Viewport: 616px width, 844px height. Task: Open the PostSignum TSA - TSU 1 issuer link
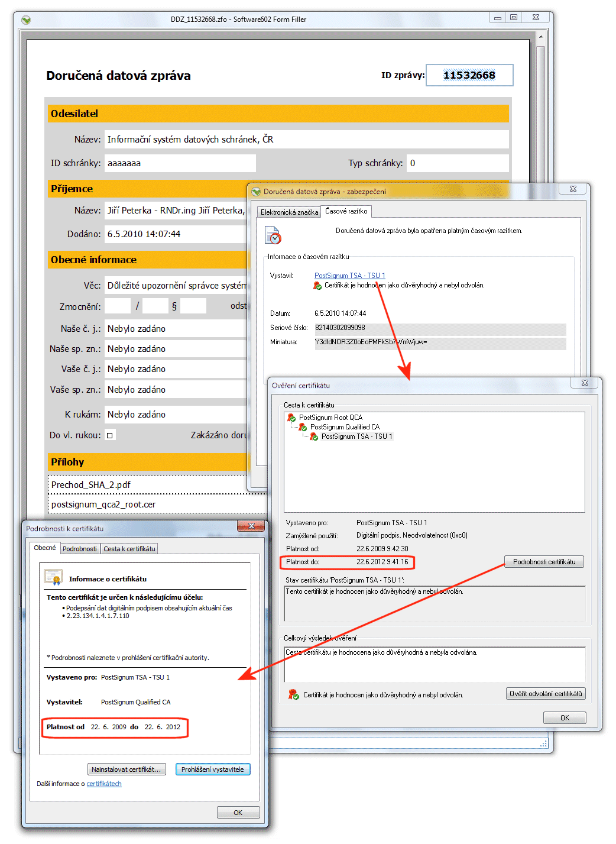350,276
